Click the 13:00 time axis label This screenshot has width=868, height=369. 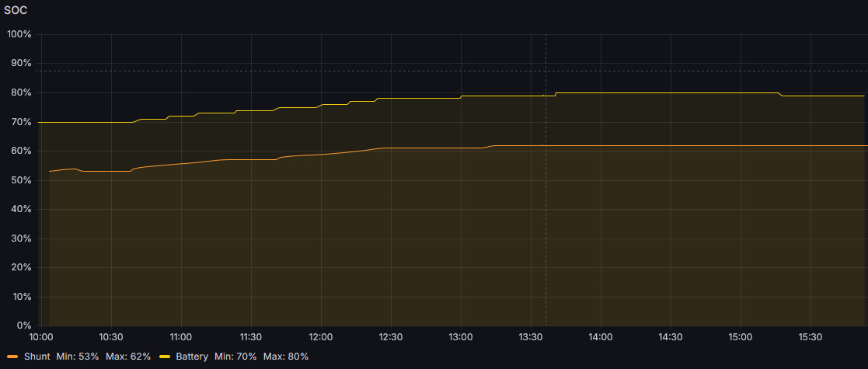point(461,336)
